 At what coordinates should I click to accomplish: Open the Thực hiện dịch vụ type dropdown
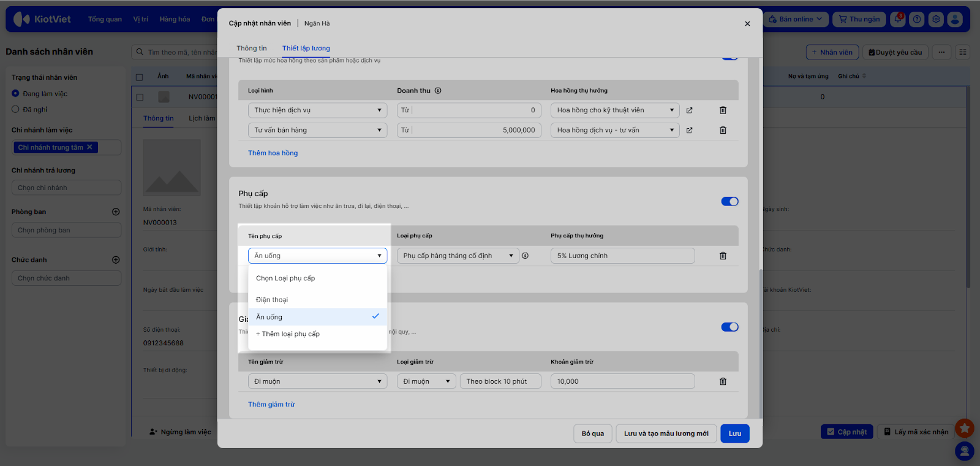[317, 110]
